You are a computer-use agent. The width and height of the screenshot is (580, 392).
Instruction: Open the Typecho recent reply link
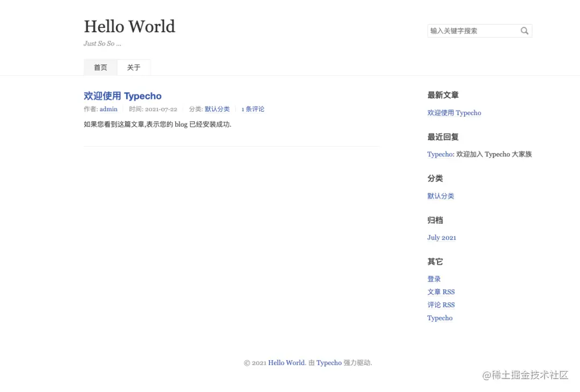pos(440,154)
